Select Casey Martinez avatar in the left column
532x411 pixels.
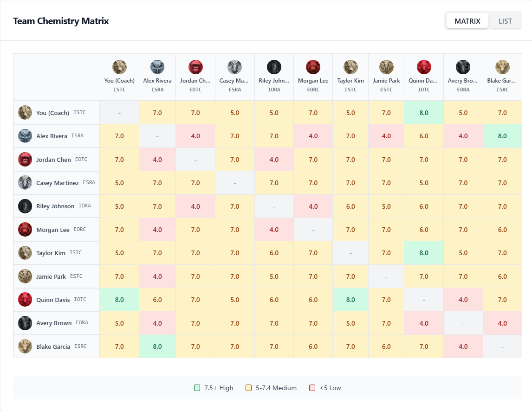tap(25, 183)
